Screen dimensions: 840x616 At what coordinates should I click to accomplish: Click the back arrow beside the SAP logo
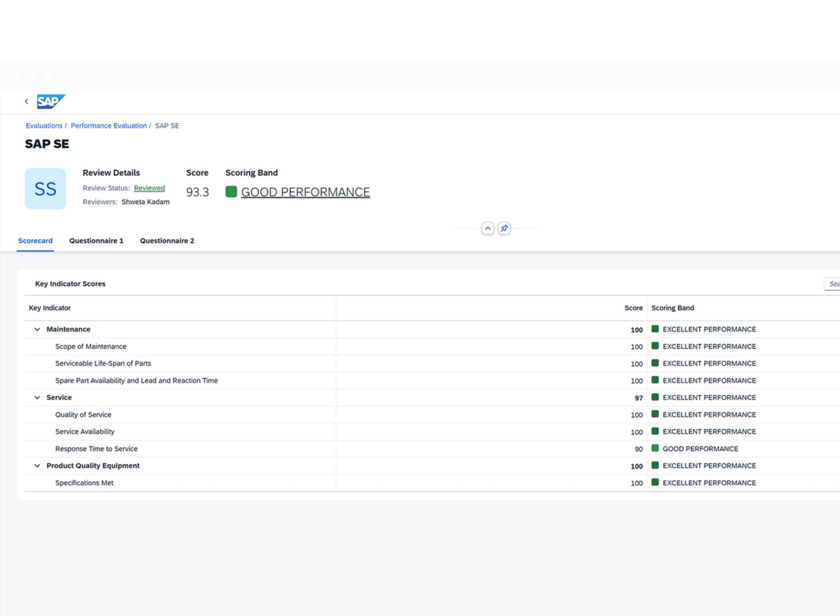(x=26, y=101)
